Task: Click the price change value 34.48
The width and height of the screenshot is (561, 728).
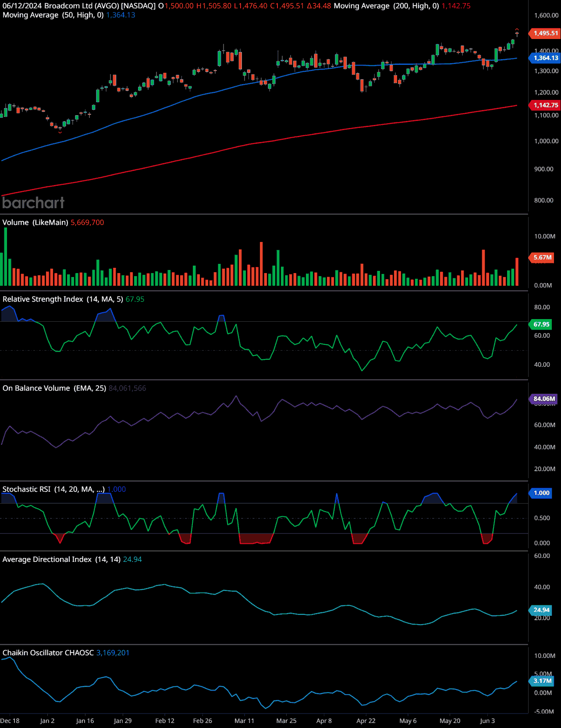Action: pos(322,6)
